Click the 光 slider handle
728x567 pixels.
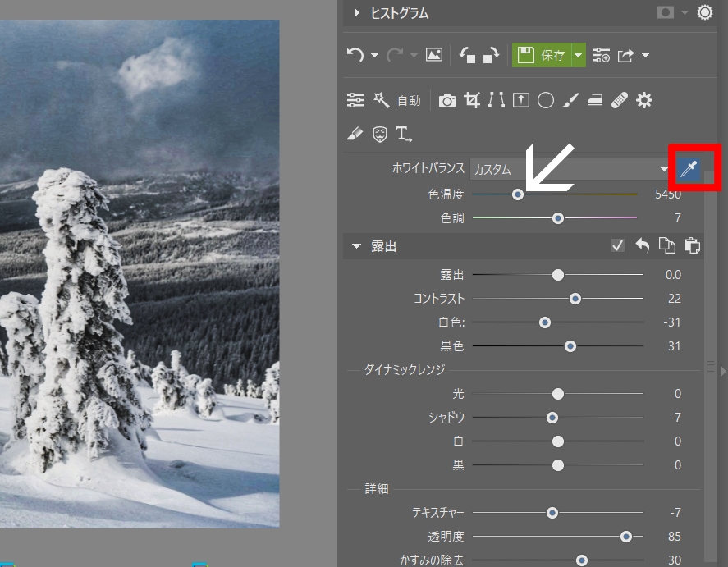point(558,394)
